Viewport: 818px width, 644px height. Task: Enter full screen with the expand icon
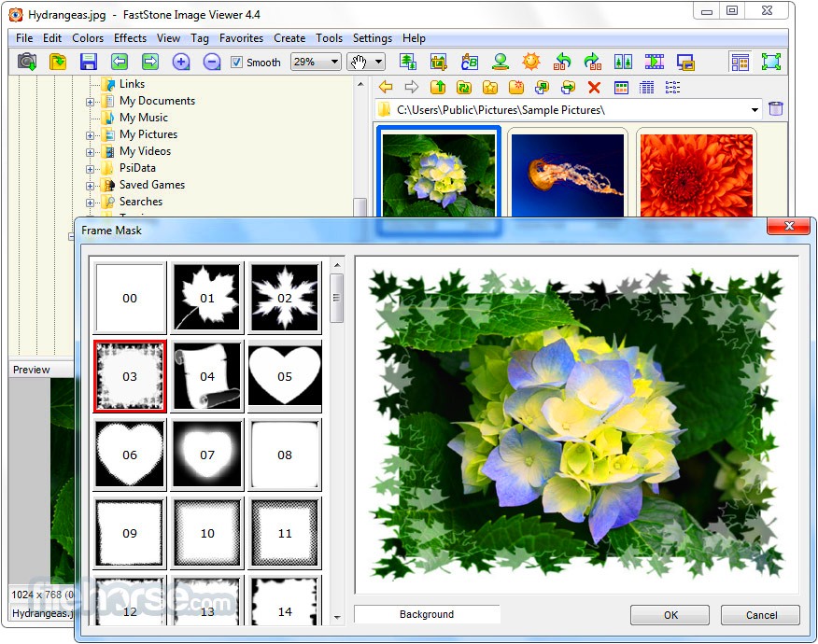(x=771, y=62)
